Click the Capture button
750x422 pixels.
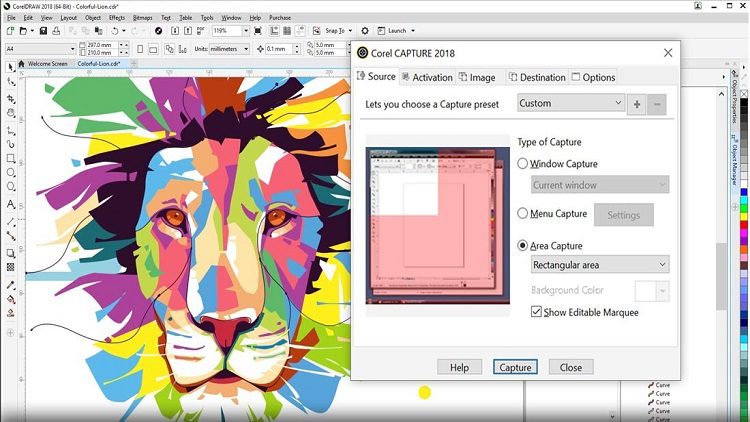tap(515, 367)
